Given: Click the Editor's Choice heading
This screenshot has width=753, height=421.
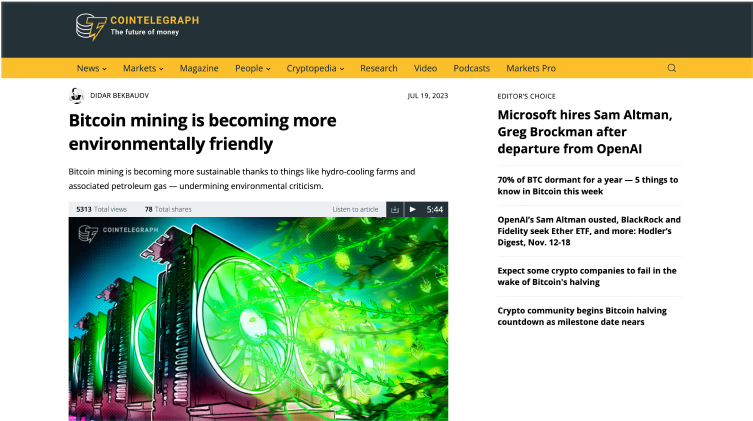Looking at the screenshot, I should (526, 96).
